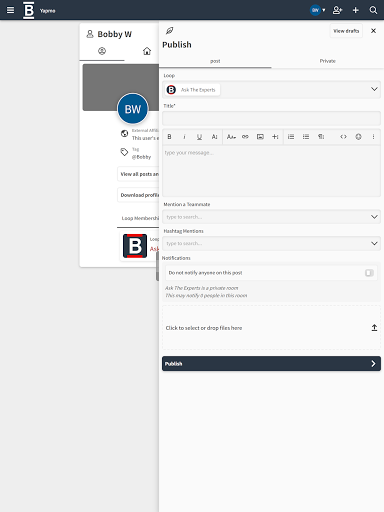
Task: Click the dark Publish button
Action: pos(271,364)
